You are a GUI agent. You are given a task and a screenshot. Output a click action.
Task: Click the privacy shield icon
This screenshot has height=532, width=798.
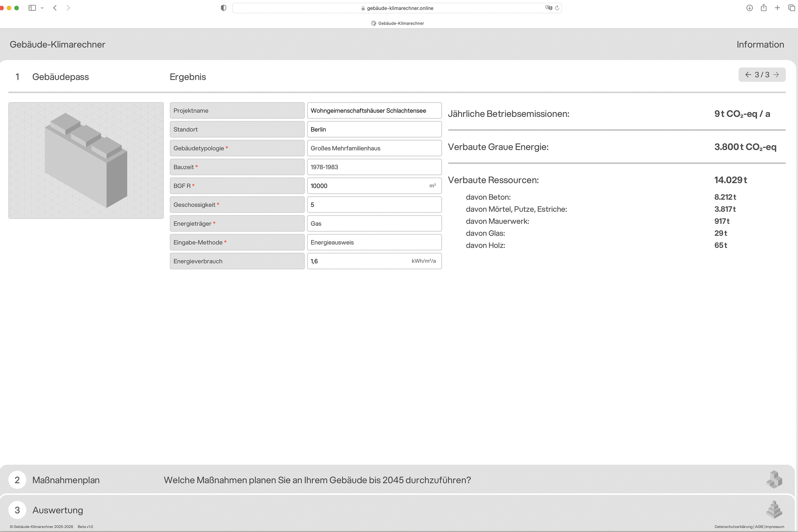point(223,8)
